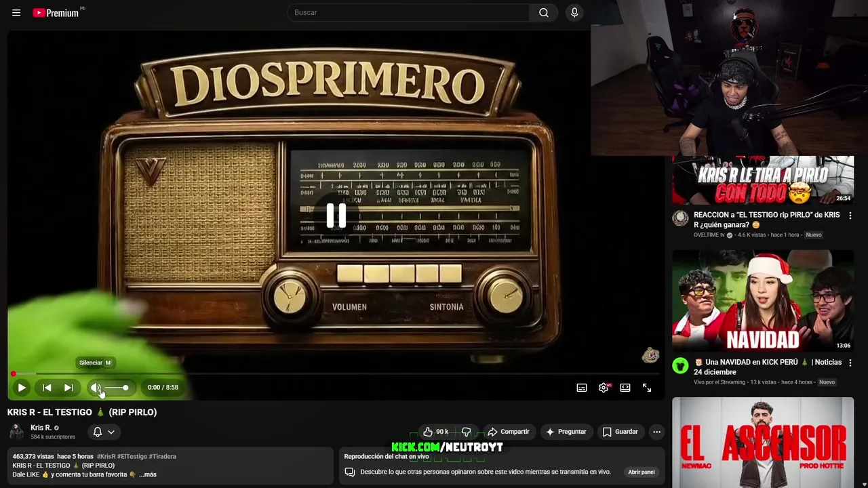
Task: Open Vivo por el Streaming channel avatar
Action: pos(680,366)
